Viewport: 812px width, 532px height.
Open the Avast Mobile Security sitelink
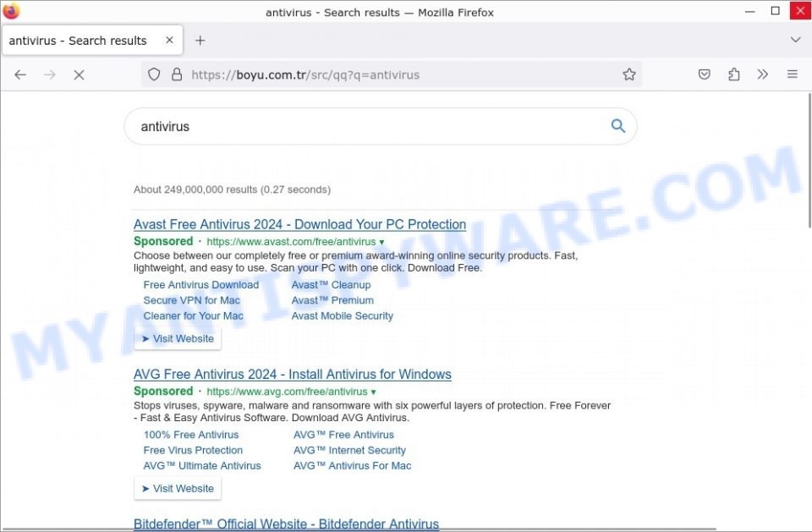pos(343,316)
